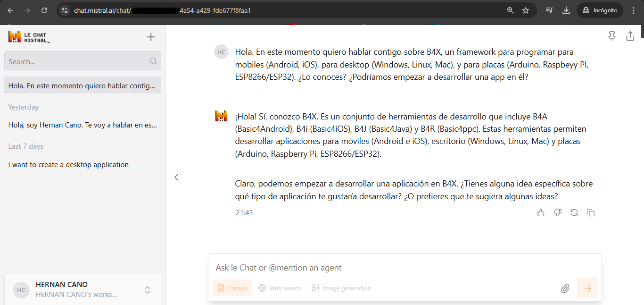Attach a file with paperclip icon

pos(565,288)
